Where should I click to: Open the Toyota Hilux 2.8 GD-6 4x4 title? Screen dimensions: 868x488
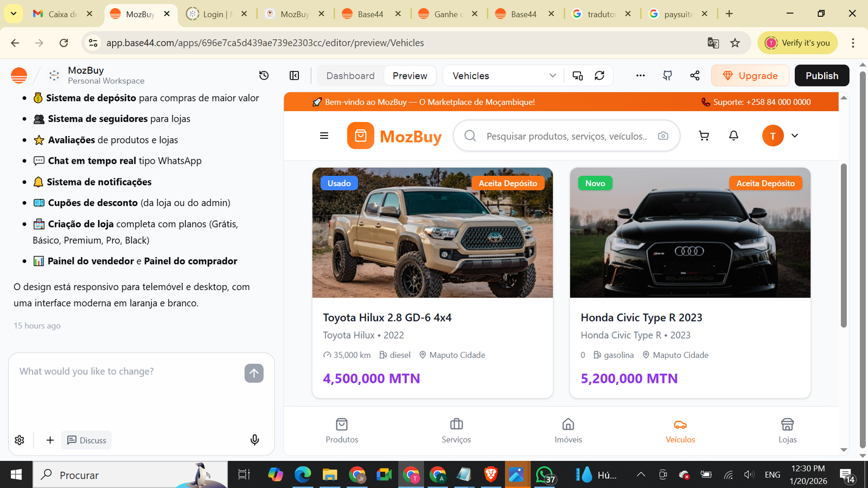pos(387,318)
